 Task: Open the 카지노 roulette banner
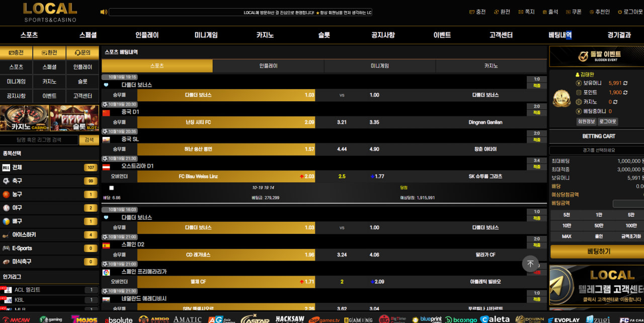point(25,118)
